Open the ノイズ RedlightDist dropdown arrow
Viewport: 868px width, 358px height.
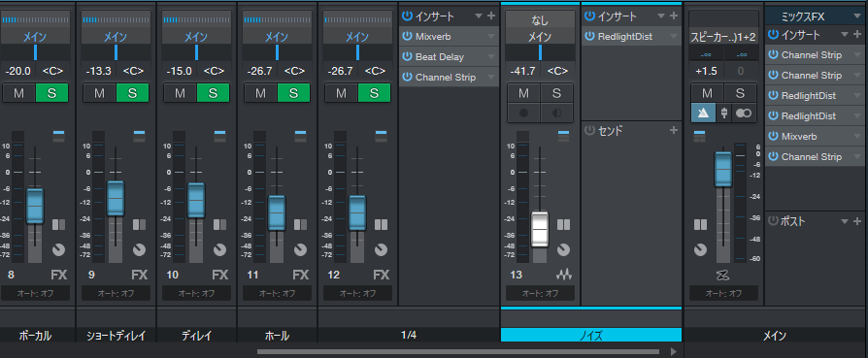tap(674, 37)
